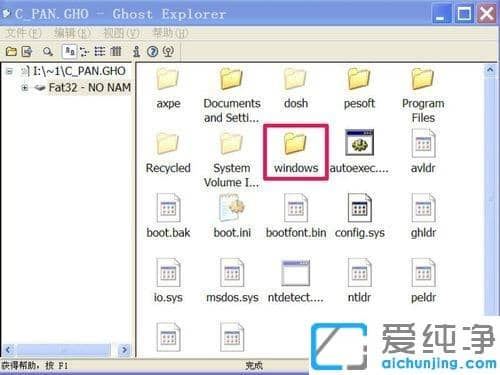Select the Program Files folder
Screen dimensions: 500x375
pyautogui.click(x=423, y=95)
